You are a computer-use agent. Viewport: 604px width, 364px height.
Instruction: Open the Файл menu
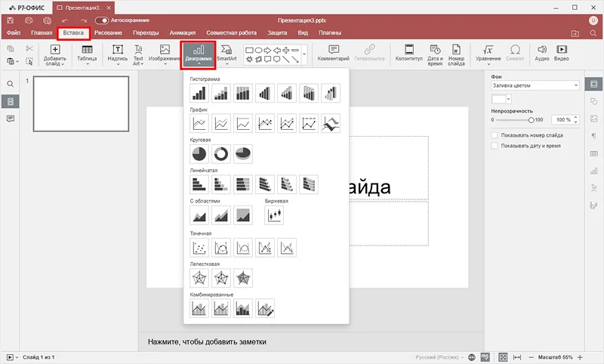[x=14, y=32]
